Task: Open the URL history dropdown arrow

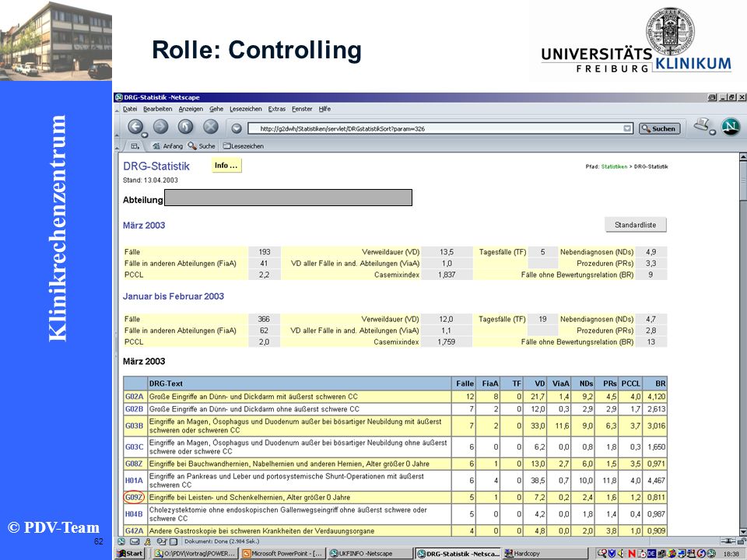Action: 627,128
